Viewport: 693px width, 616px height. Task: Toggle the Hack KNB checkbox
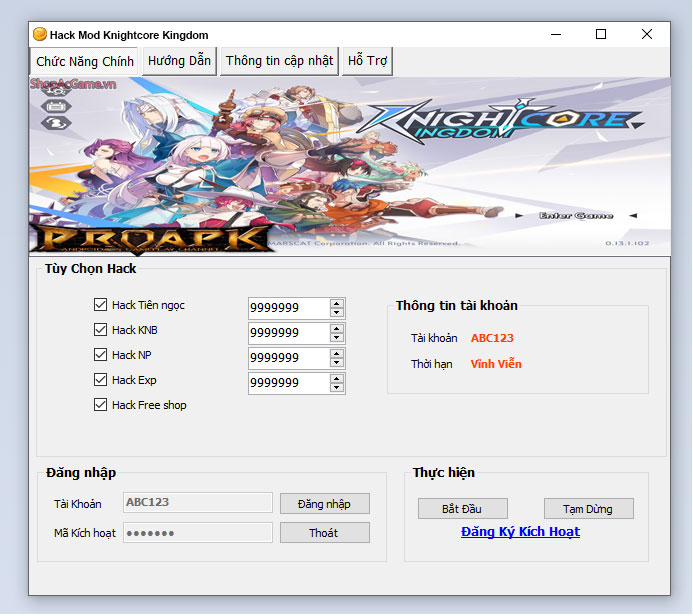(x=100, y=330)
